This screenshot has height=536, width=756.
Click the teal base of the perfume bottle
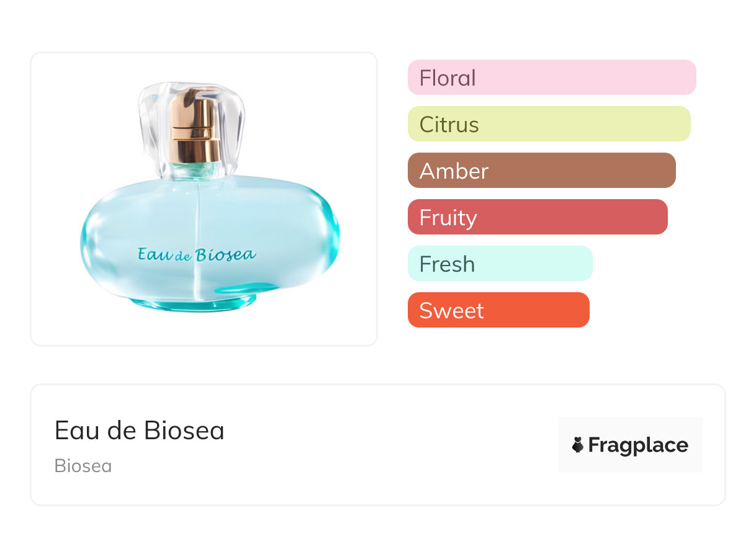(192, 303)
